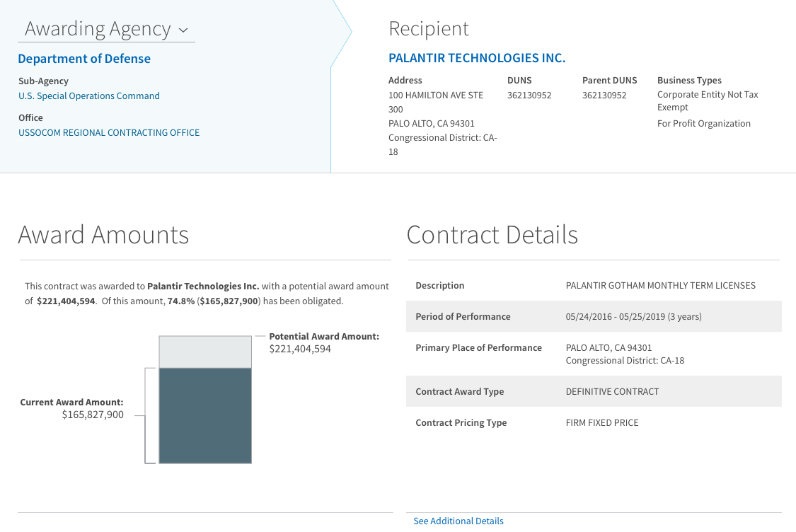Click the light potential award bar segment

[x=205, y=352]
